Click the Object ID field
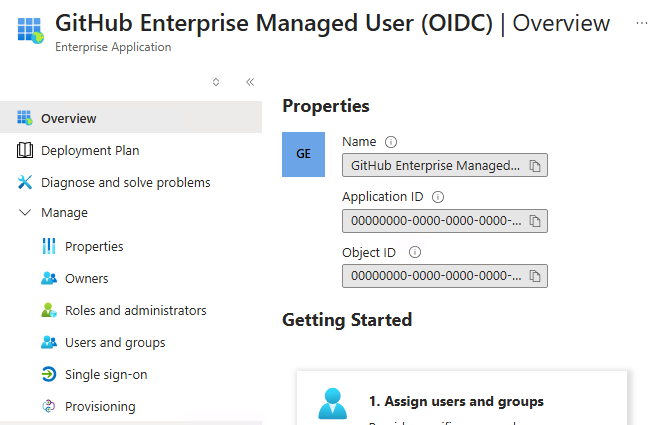 click(x=445, y=276)
